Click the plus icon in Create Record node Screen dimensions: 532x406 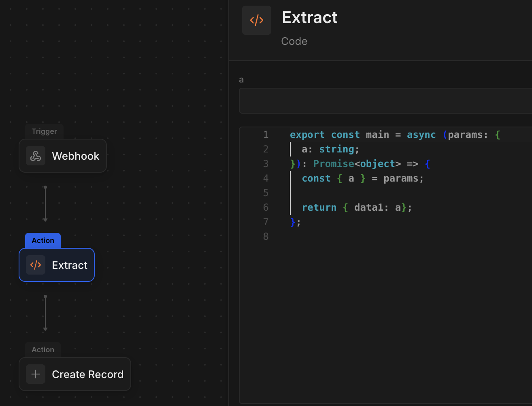36,374
